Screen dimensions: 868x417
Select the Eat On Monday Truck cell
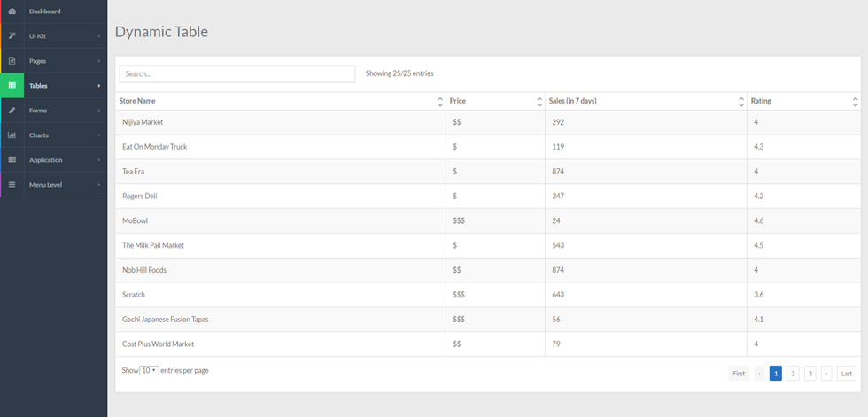point(154,147)
